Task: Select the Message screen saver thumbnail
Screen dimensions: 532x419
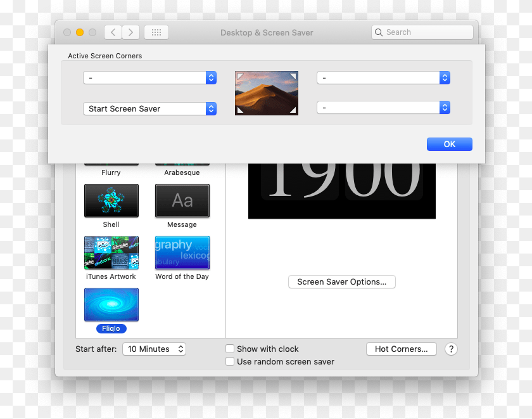Action: pyautogui.click(x=182, y=201)
